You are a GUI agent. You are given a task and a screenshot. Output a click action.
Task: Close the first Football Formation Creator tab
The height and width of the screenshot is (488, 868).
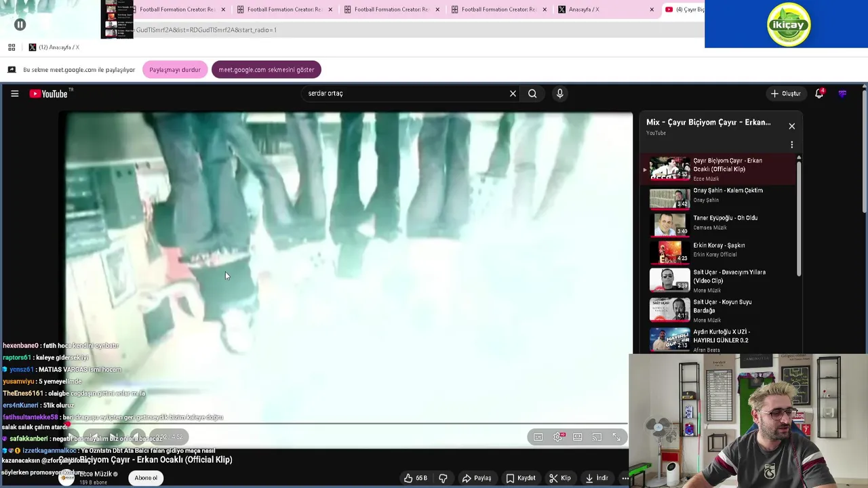(223, 9)
